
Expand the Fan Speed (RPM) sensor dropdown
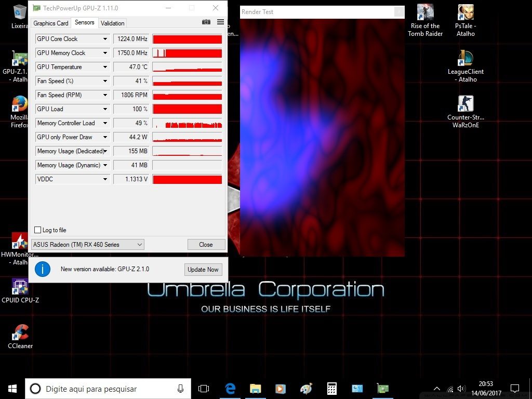pyautogui.click(x=105, y=95)
